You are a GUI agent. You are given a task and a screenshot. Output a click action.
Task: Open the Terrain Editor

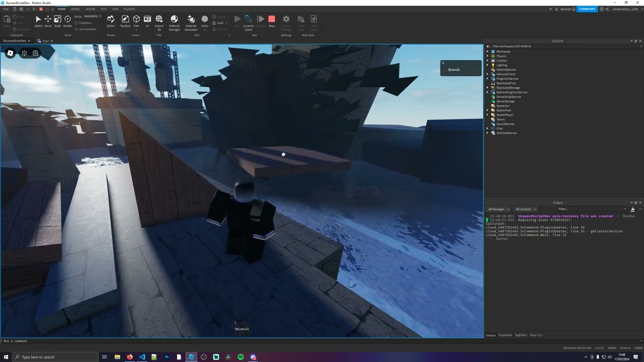tap(111, 21)
